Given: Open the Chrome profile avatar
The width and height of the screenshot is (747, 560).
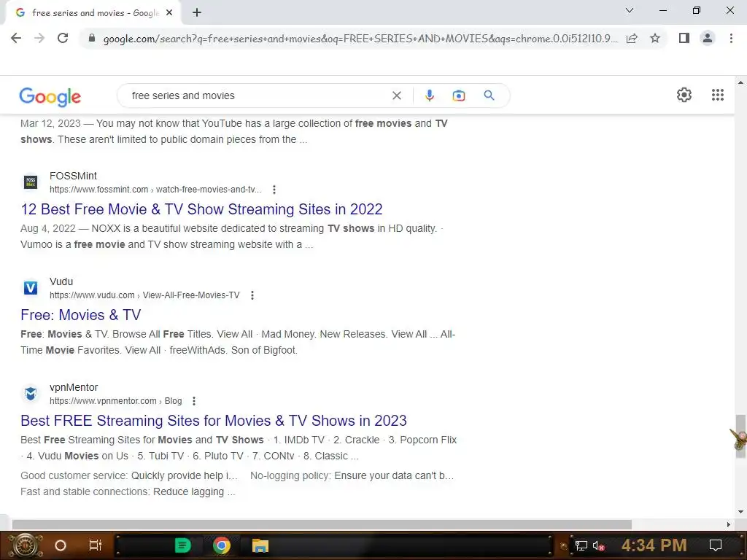Looking at the screenshot, I should [x=708, y=38].
